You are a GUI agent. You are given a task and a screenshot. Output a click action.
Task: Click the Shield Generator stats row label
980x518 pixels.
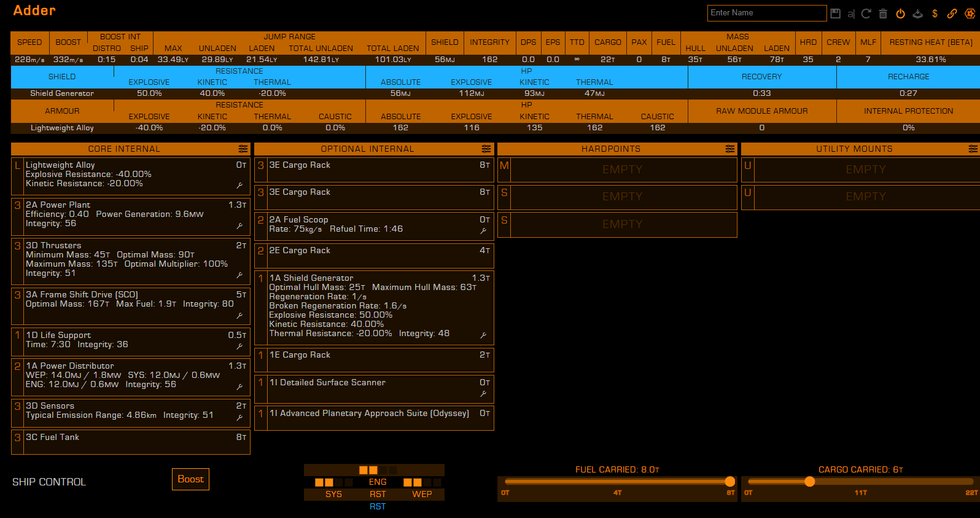[x=62, y=93]
